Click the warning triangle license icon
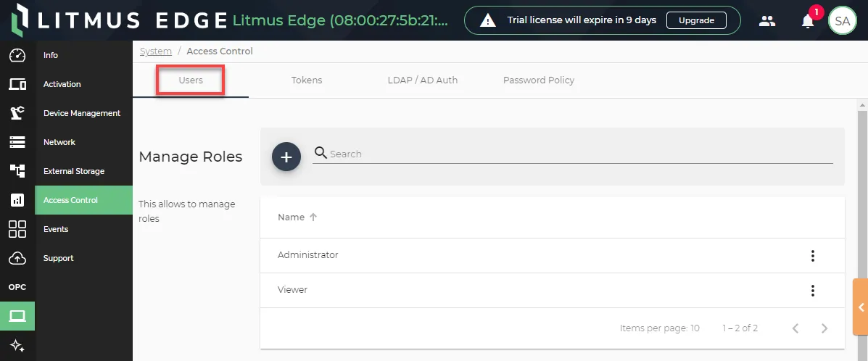The image size is (868, 361). coord(488,20)
